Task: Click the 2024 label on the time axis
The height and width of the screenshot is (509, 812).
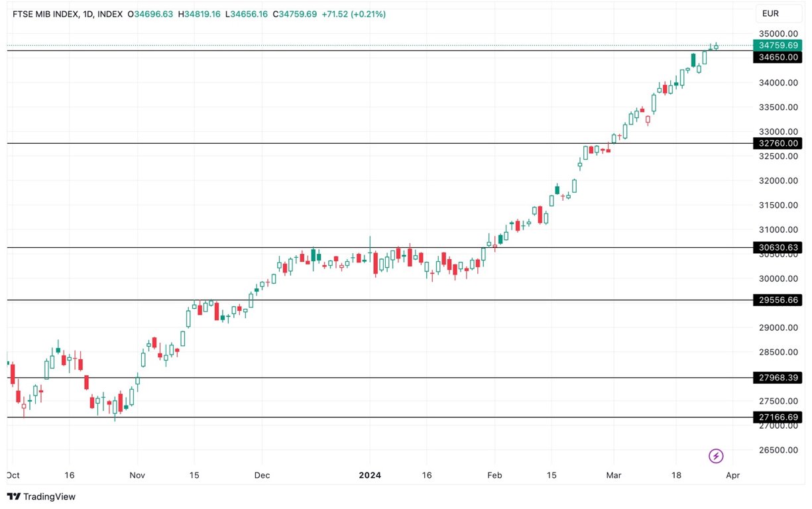Action: tap(370, 475)
